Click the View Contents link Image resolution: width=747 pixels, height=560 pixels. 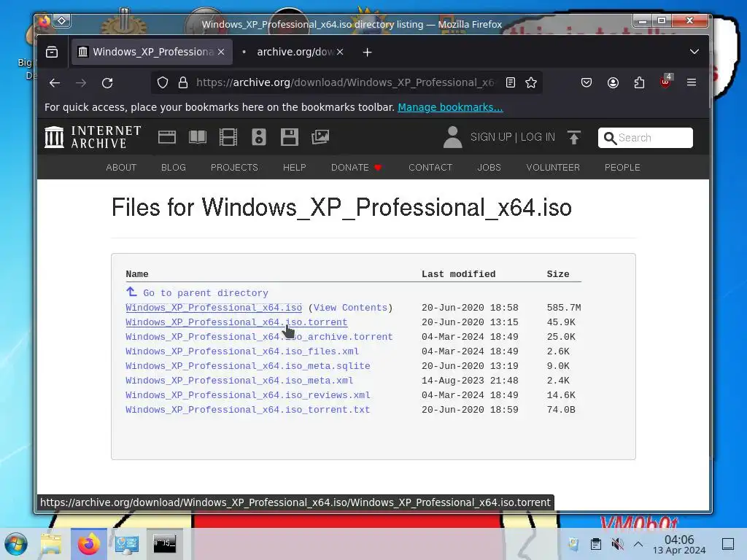[350, 308]
